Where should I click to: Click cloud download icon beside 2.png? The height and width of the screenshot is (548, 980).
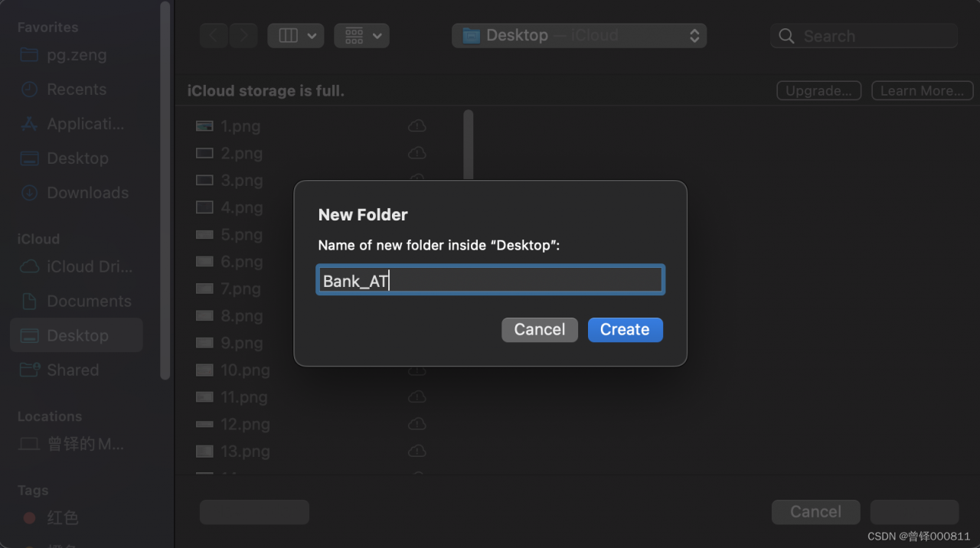[416, 153]
